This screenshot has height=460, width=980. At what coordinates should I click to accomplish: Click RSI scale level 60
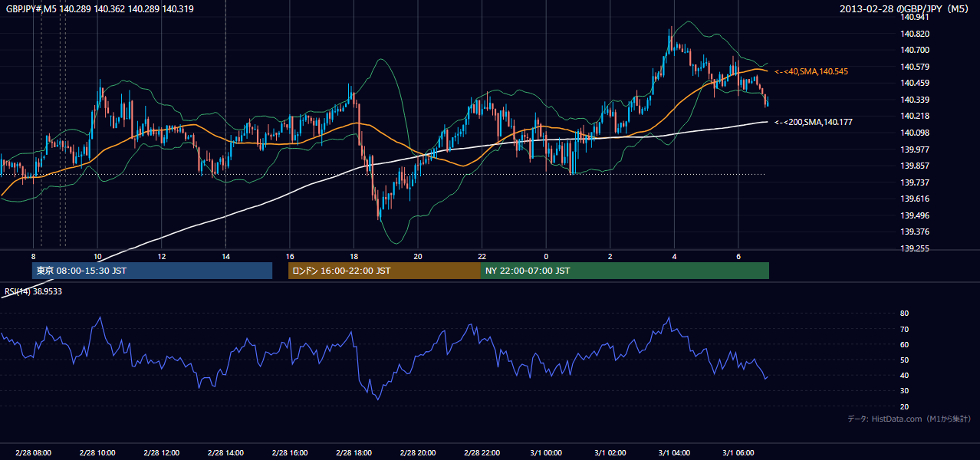pyautogui.click(x=905, y=344)
